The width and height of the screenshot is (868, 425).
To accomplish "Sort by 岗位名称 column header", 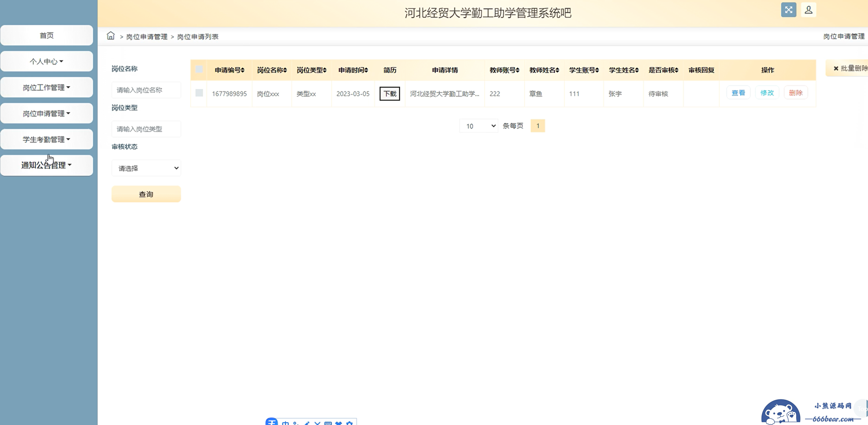I will (x=272, y=70).
